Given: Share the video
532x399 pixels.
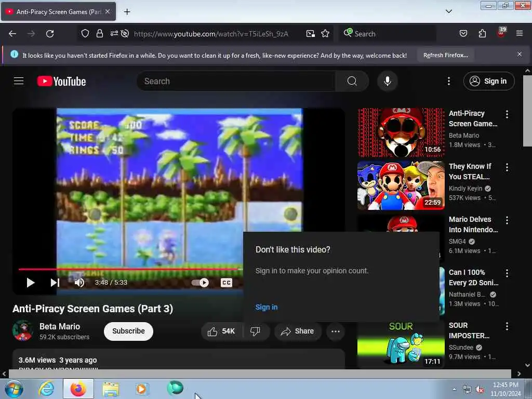Looking at the screenshot, I should click(x=298, y=331).
